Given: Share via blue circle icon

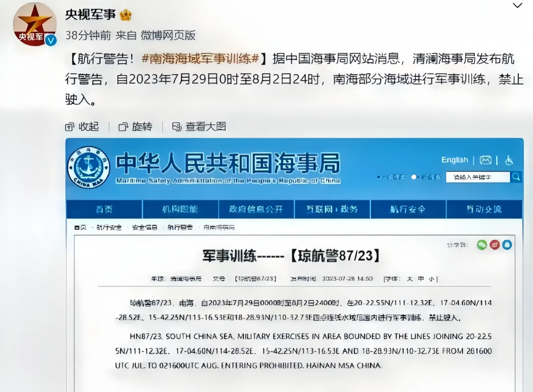Looking at the screenshot, I should point(507,245).
